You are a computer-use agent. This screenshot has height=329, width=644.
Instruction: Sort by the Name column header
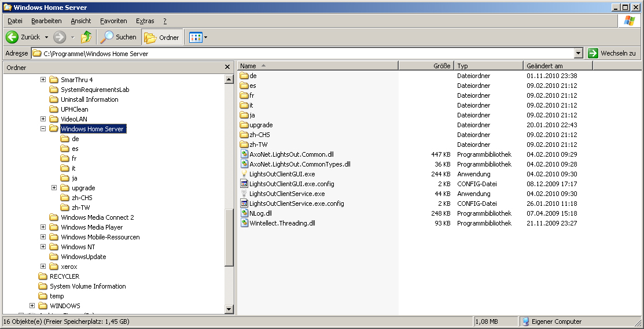tap(318, 66)
